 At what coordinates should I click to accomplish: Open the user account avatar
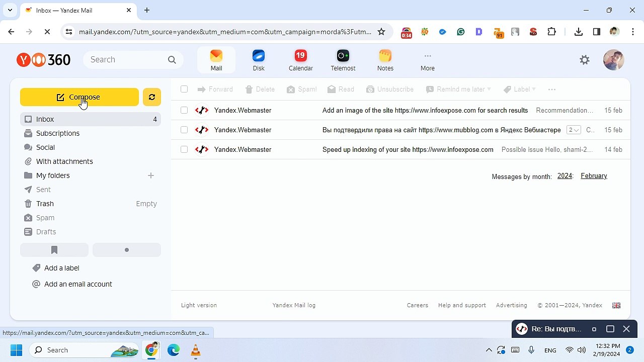pos(614,60)
